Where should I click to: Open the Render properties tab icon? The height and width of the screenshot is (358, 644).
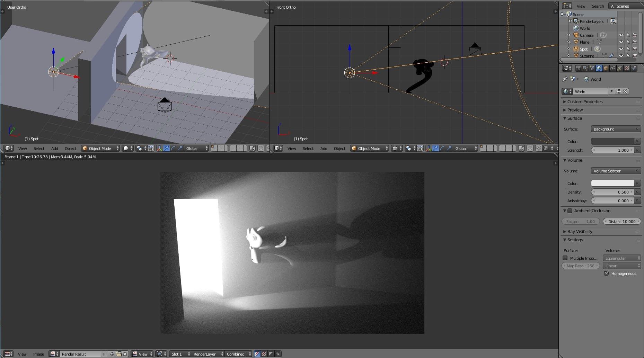pyautogui.click(x=578, y=68)
